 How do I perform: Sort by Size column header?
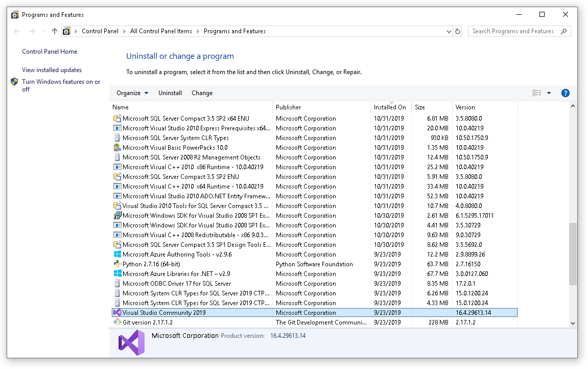[432, 107]
